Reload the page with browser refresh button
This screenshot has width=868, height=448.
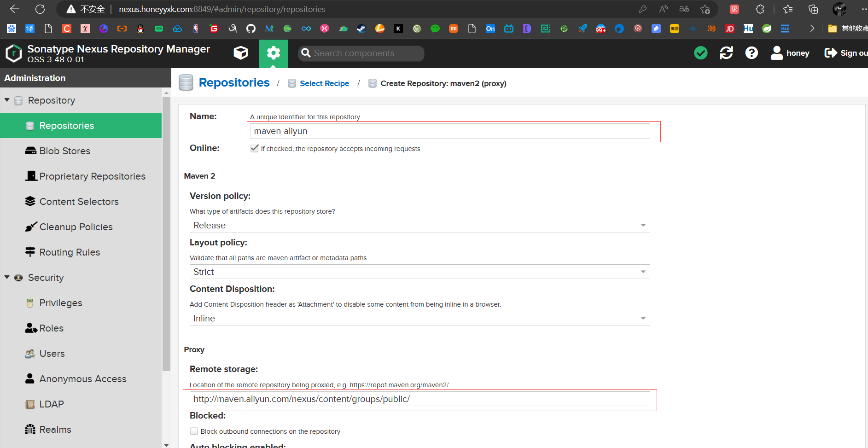click(40, 9)
